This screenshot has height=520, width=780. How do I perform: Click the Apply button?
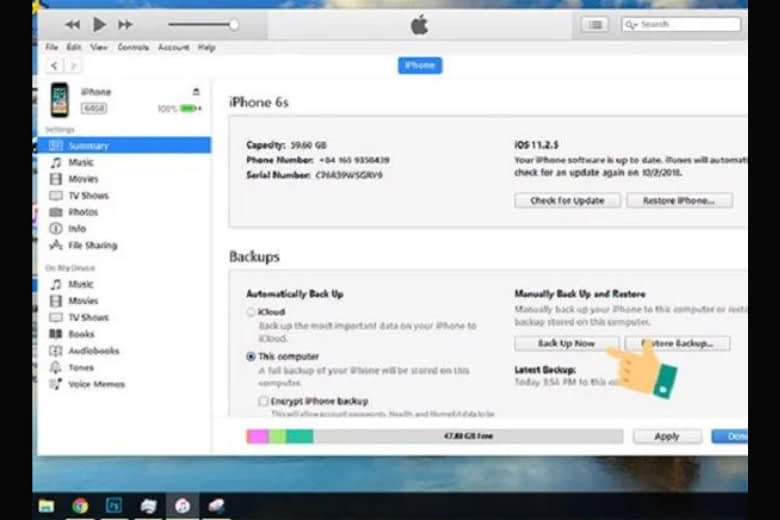667,436
